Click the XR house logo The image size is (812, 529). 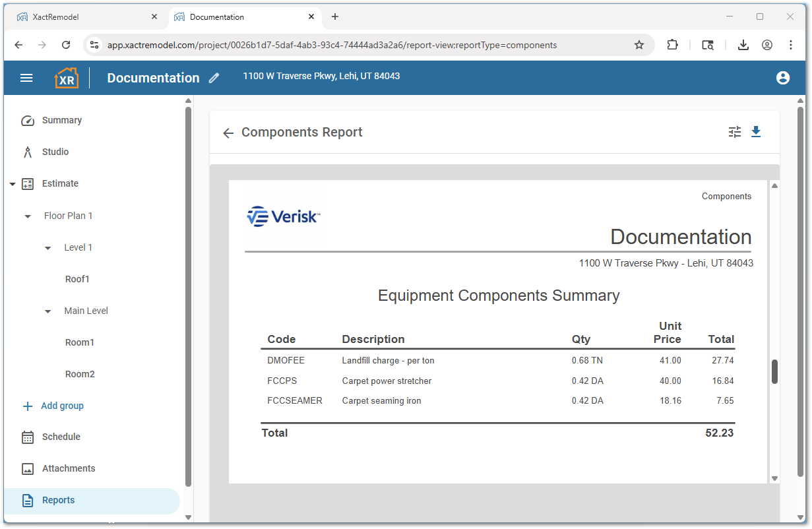point(66,78)
